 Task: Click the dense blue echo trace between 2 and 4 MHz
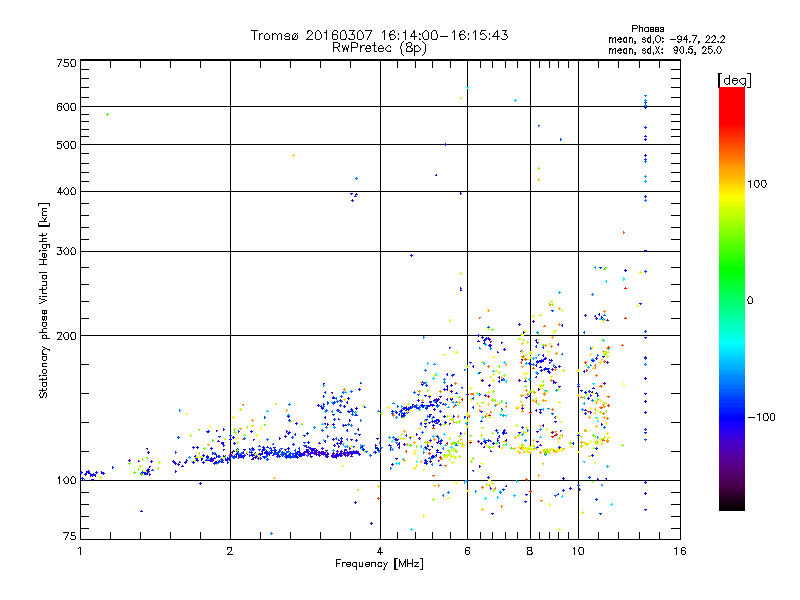tap(296, 453)
